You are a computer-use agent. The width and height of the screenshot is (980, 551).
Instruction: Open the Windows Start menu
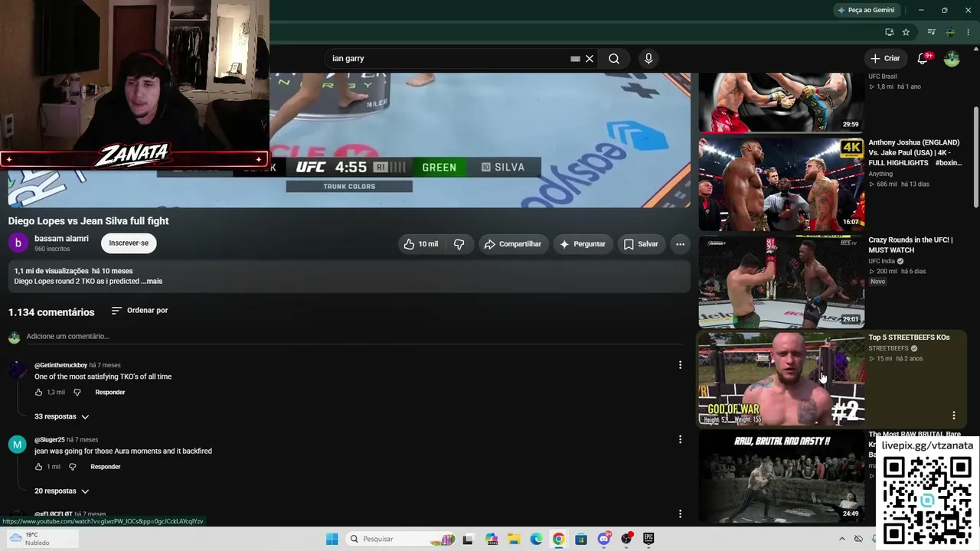pos(332,539)
